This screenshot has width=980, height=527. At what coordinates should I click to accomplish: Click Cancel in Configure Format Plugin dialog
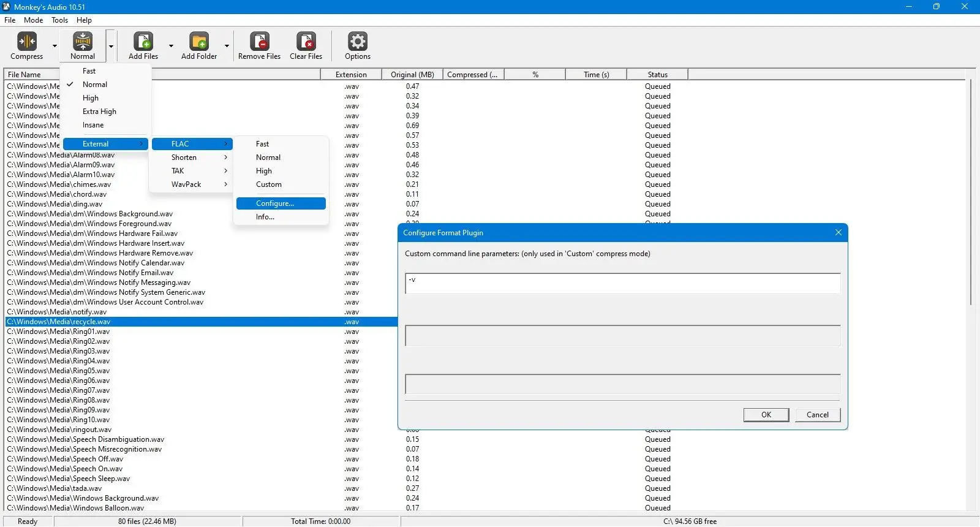[818, 415]
